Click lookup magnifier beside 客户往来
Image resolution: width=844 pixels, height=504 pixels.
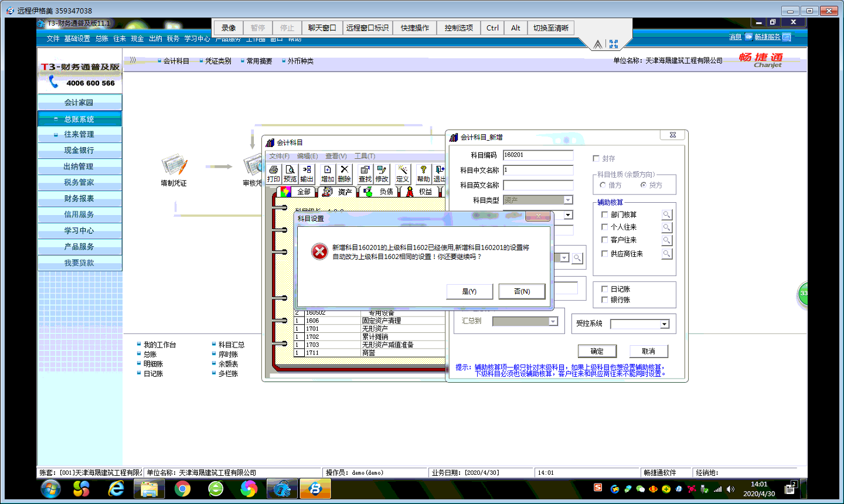(x=667, y=240)
